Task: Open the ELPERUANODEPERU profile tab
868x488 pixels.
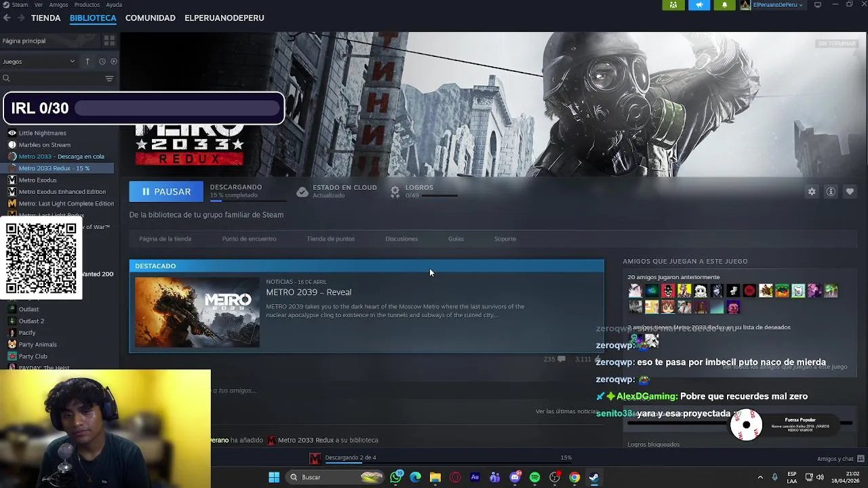Action: (x=224, y=18)
